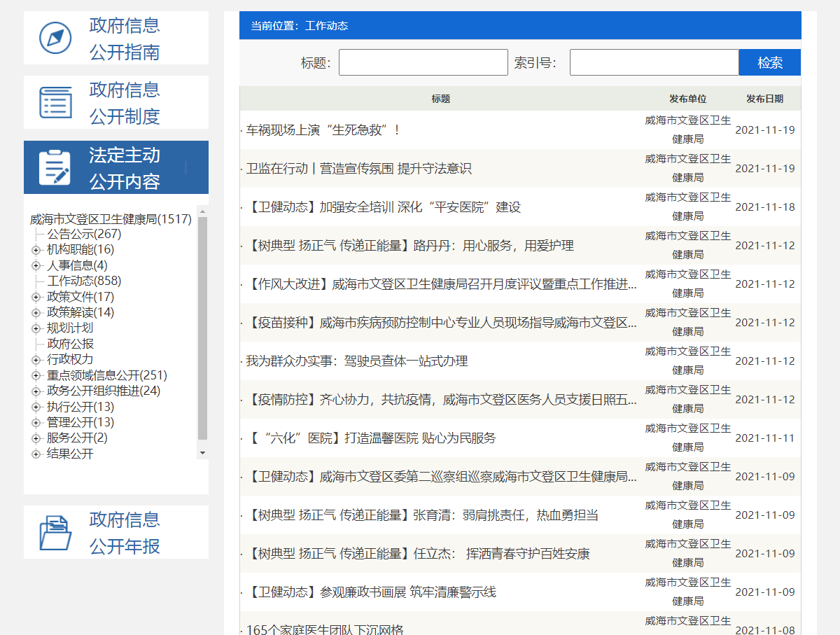The width and height of the screenshot is (840, 635).
Task: Expand the 政务公开组织推进(24) tree node
Action: (36, 391)
